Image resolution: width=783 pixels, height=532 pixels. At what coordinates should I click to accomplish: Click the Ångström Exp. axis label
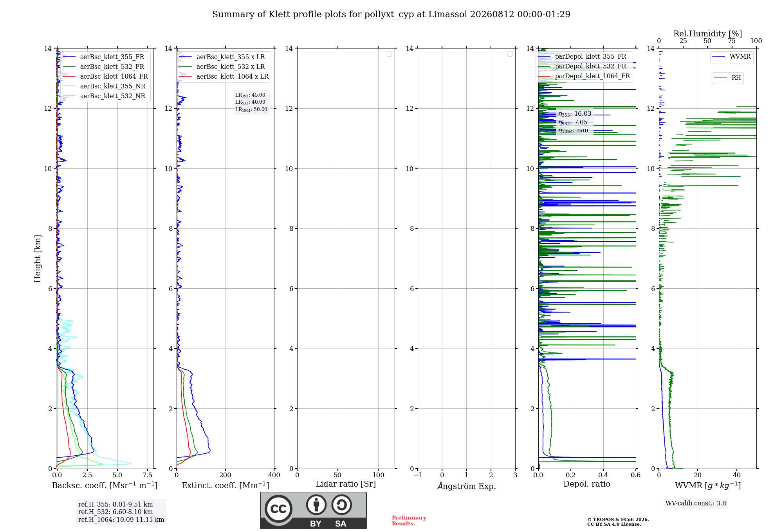click(467, 486)
